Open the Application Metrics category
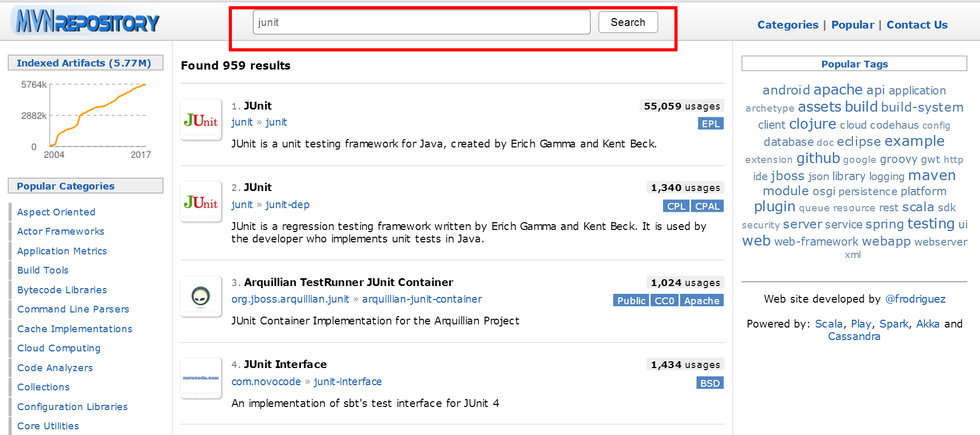The width and height of the screenshot is (980, 435). tap(62, 251)
